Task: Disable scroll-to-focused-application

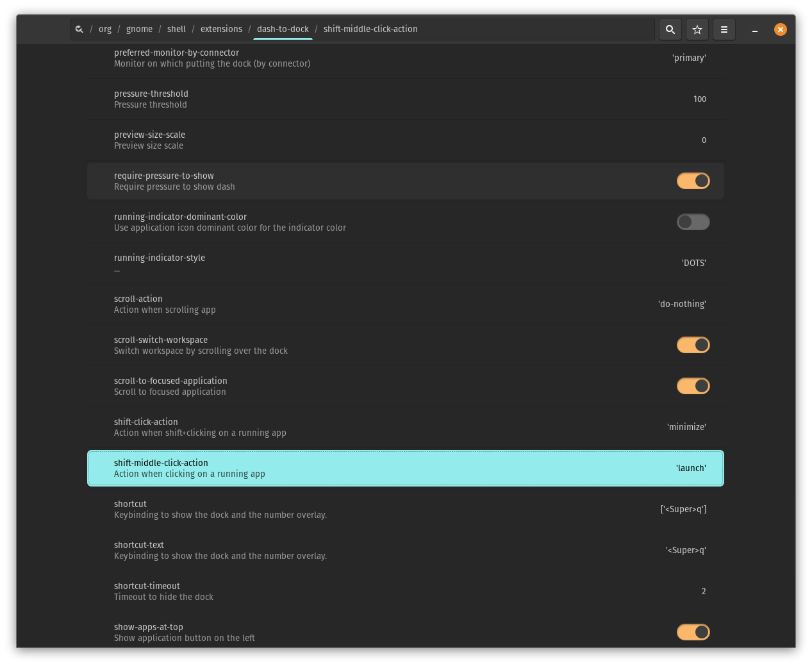Action: coord(693,386)
